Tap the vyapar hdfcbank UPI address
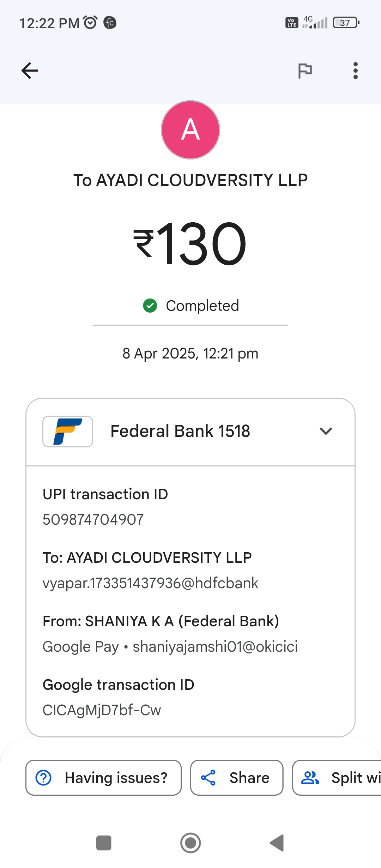The image size is (381, 868). [150, 583]
